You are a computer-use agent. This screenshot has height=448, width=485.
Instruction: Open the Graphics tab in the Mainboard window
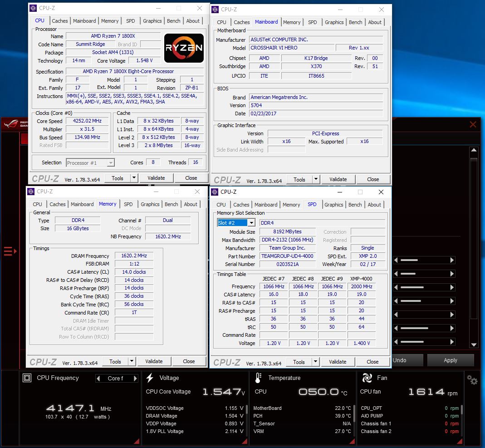click(x=334, y=22)
